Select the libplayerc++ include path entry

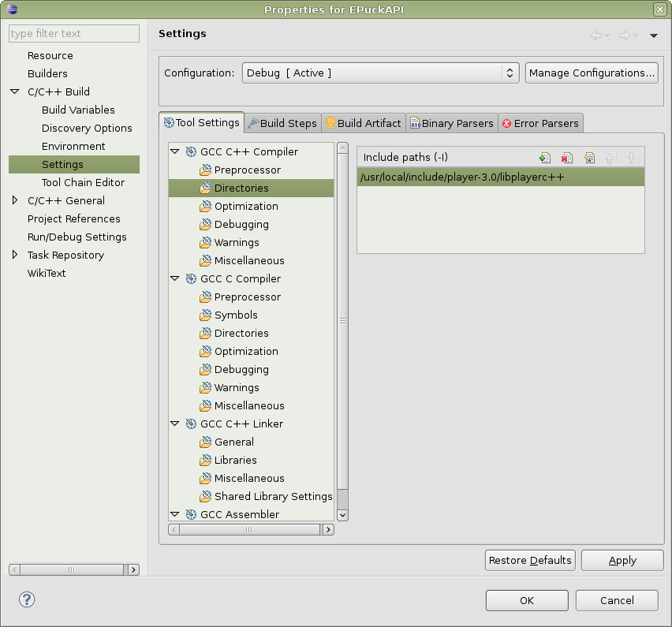pyautogui.click(x=501, y=177)
